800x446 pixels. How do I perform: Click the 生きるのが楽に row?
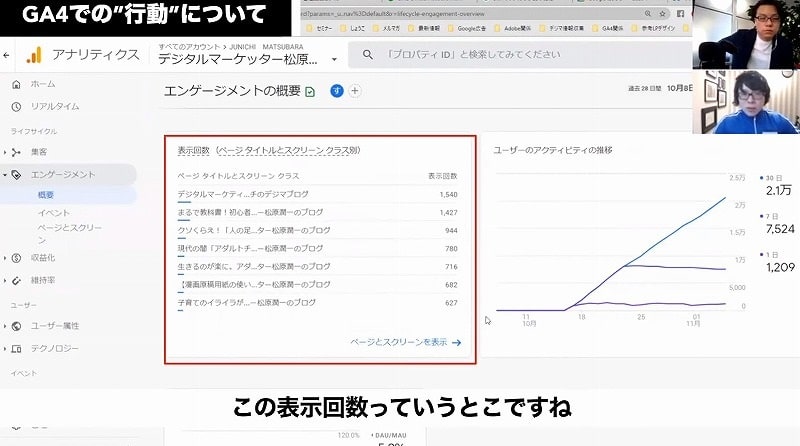[x=317, y=266]
